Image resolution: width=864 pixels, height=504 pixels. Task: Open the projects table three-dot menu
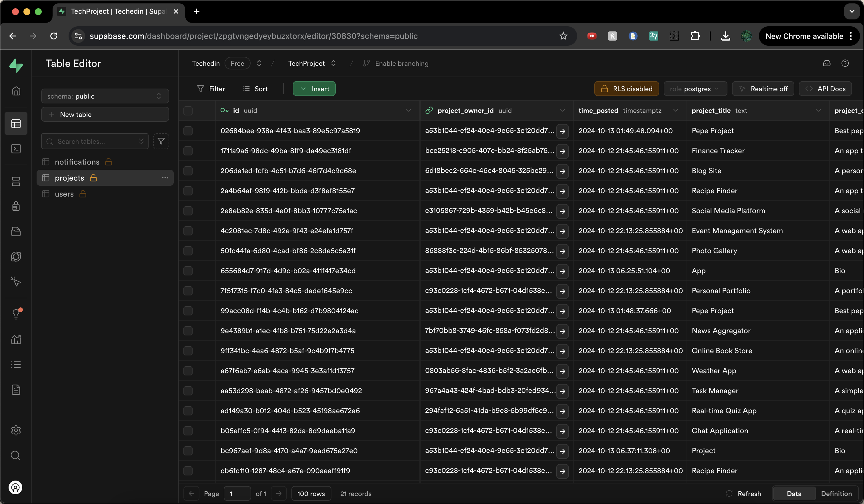point(165,178)
